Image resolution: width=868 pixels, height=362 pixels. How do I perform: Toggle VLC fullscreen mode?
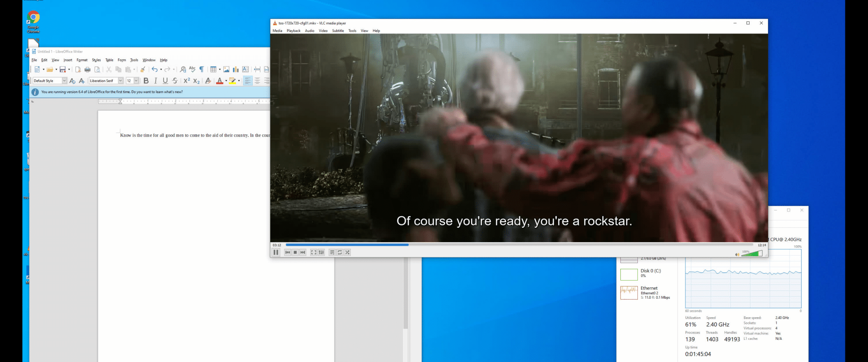pyautogui.click(x=313, y=252)
